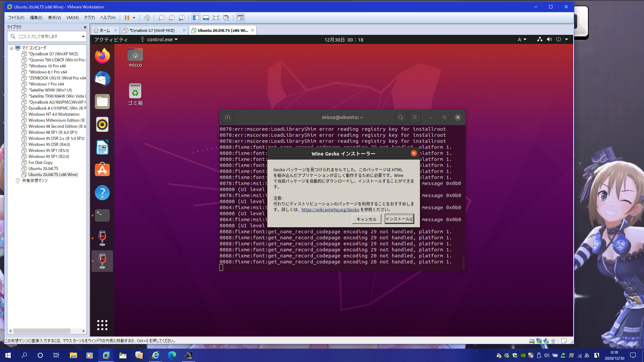Open the wiki.winehq.org/Gecko link
Image resolution: width=644 pixels, height=362 pixels.
point(330,210)
